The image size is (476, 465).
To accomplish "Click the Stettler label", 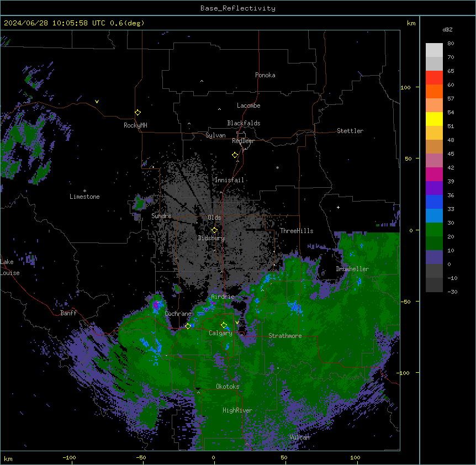I will (350, 131).
